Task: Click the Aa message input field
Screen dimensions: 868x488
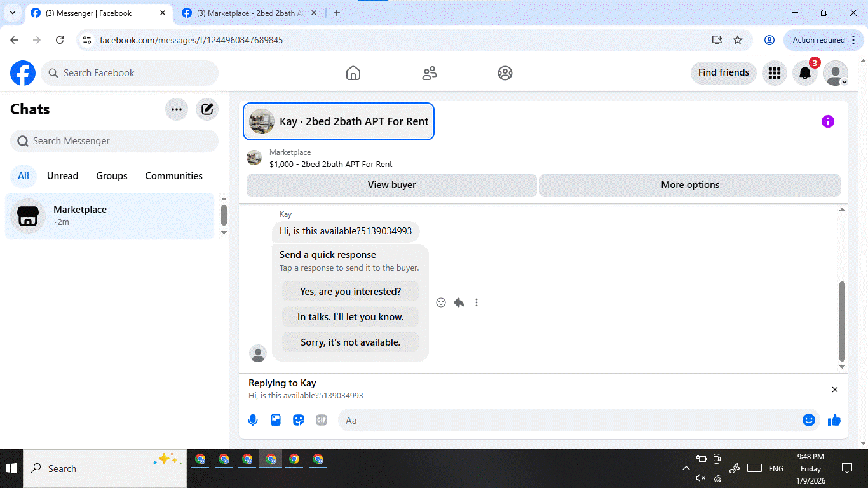Action: tap(572, 420)
